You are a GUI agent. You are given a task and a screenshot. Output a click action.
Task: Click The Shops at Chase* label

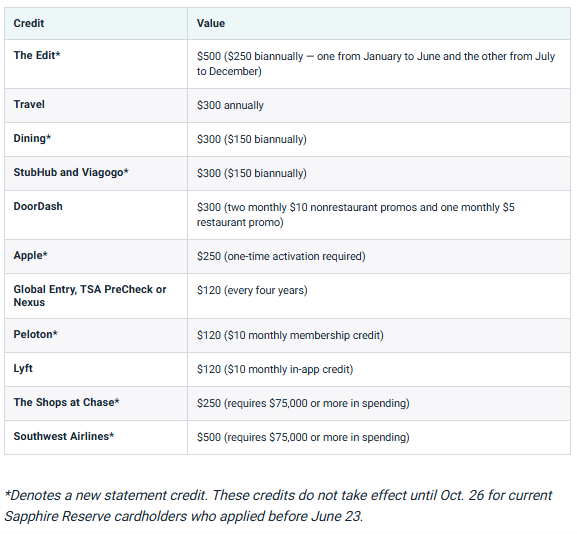tap(66, 402)
